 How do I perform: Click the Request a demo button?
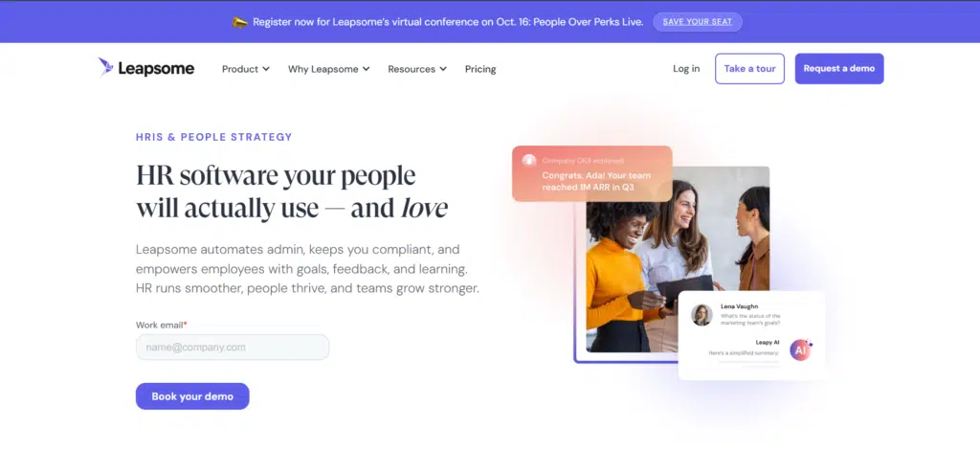point(838,69)
